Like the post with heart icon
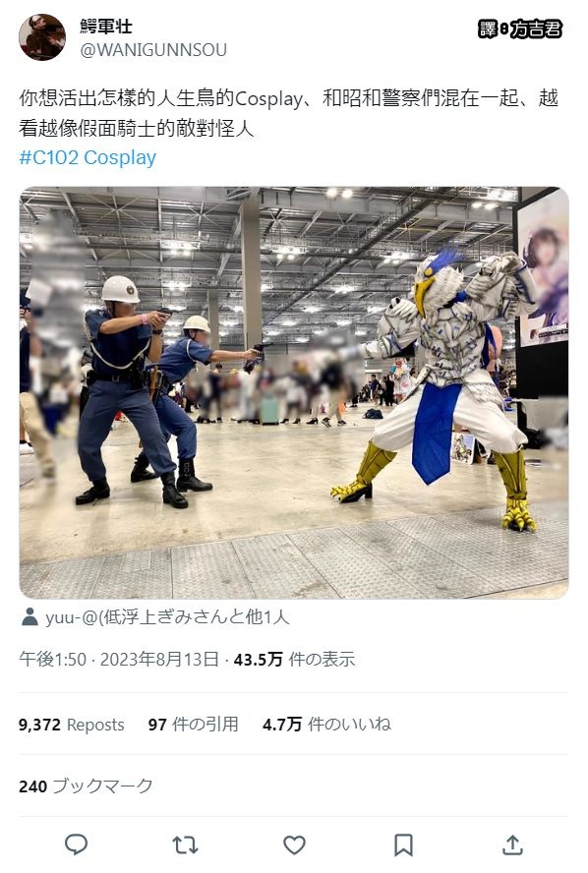This screenshot has width=588, height=873. (294, 844)
